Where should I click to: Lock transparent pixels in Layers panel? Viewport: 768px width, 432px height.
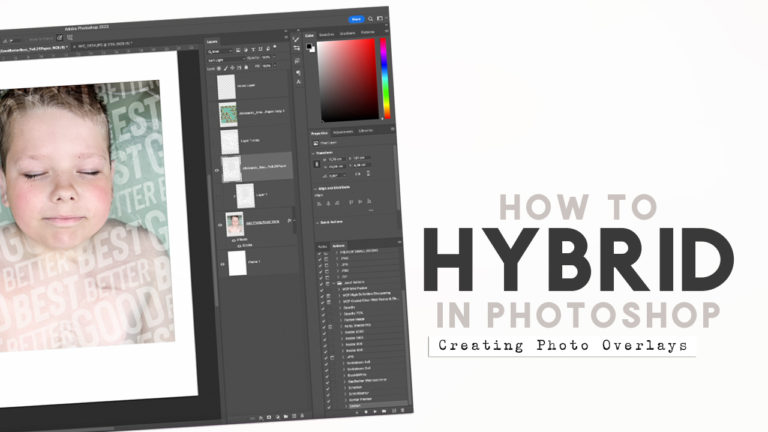(219, 69)
